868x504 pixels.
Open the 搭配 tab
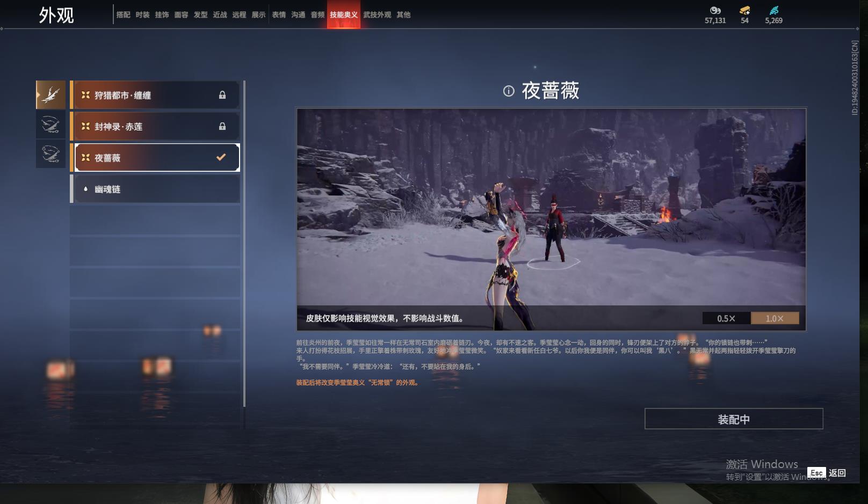tap(123, 14)
